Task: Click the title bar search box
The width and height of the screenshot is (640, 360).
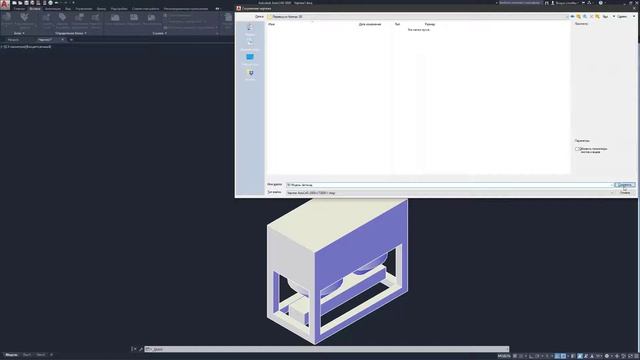Action: coord(520,3)
